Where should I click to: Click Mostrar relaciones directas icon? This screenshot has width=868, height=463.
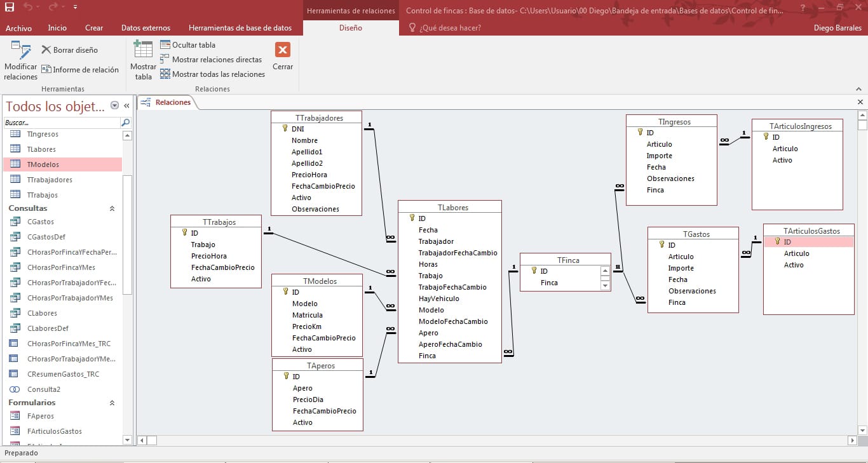(x=165, y=60)
